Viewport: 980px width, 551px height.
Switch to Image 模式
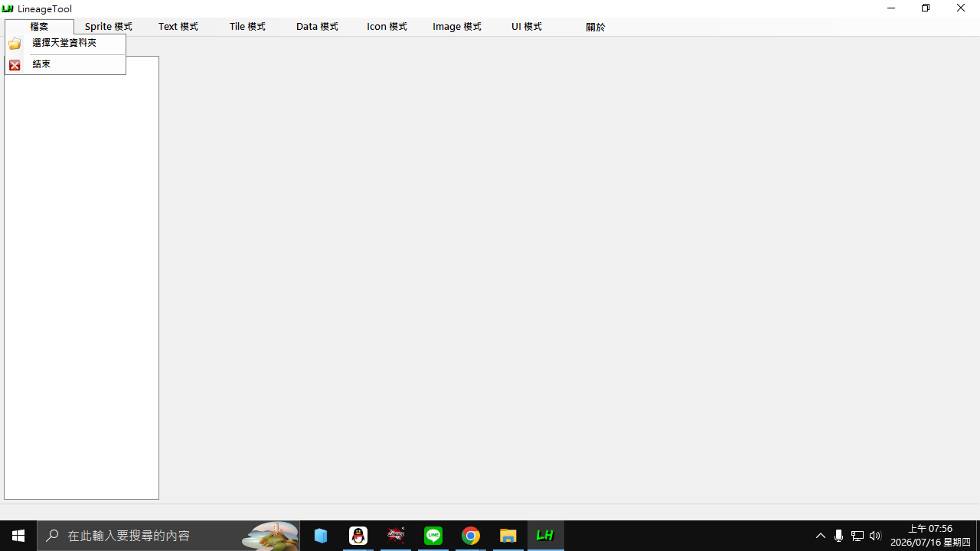[x=457, y=27]
